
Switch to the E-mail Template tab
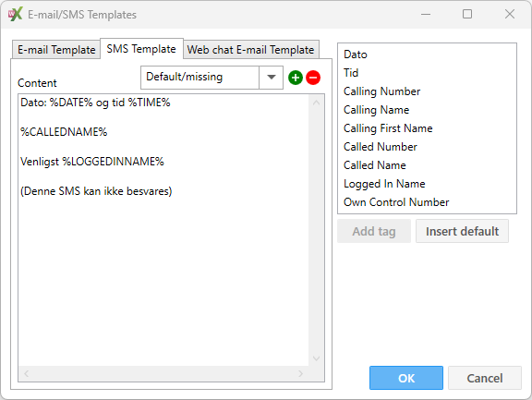(56, 50)
